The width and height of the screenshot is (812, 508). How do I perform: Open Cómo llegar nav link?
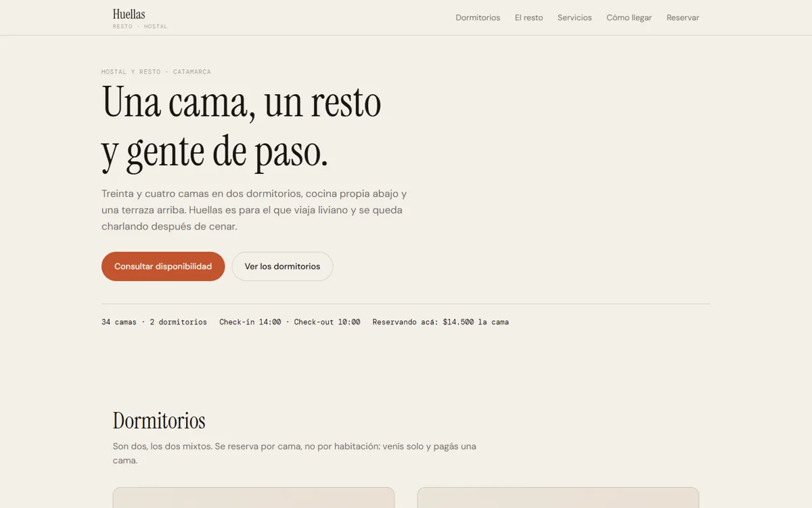coord(629,18)
